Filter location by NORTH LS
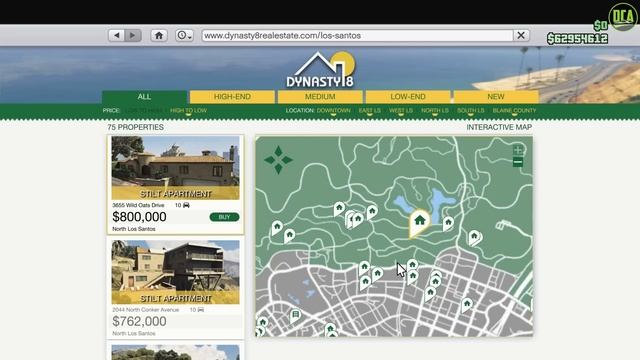 point(435,111)
